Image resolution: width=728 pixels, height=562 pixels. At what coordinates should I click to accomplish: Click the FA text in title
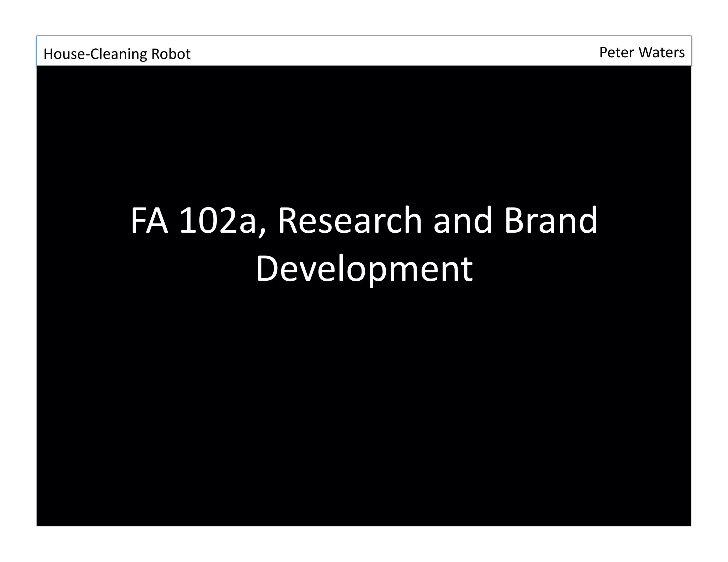149,221
